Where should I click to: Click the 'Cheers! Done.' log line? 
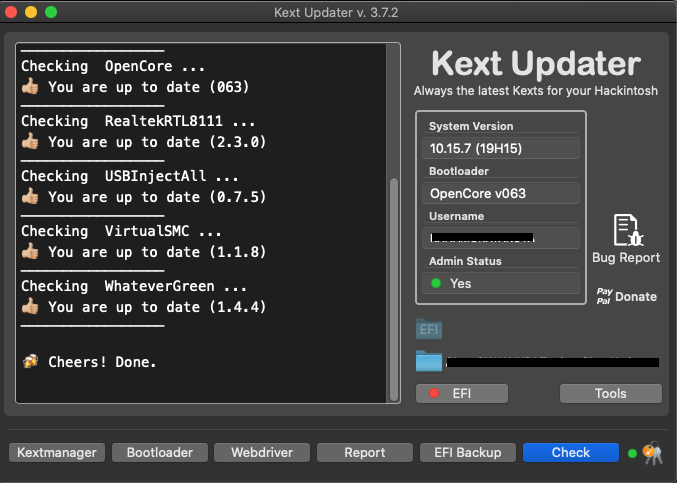point(102,362)
